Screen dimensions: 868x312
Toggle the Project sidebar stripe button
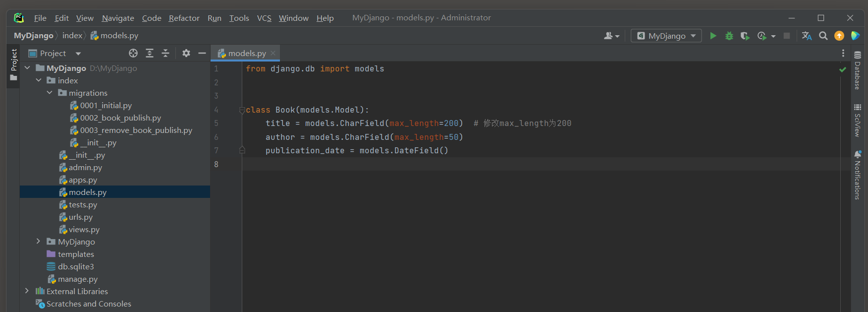(13, 65)
